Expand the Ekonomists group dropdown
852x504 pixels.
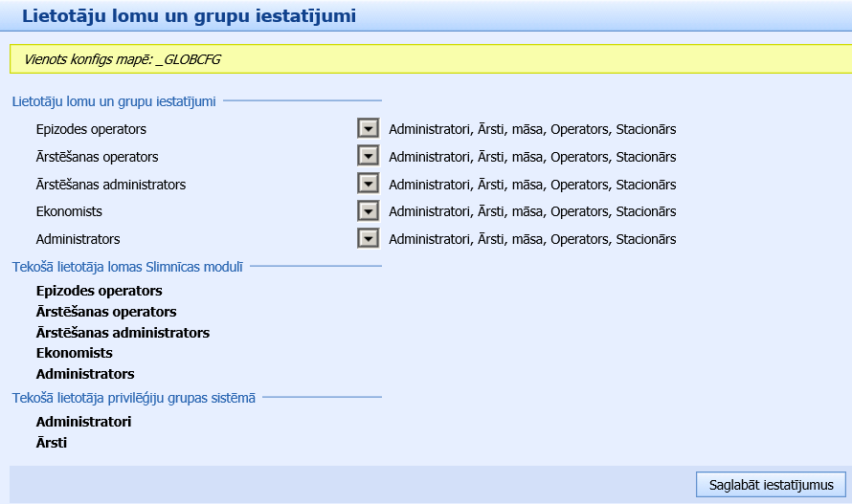click(368, 211)
